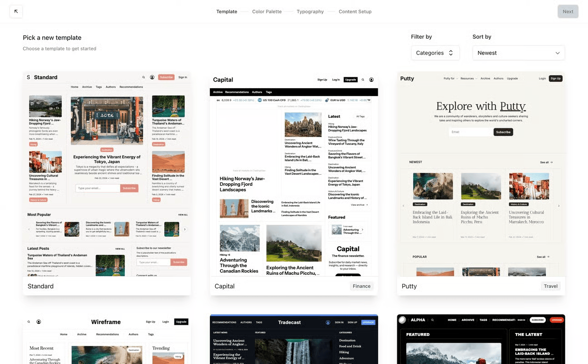Click the Travel tag on Putty
588x364 pixels.
[551, 286]
